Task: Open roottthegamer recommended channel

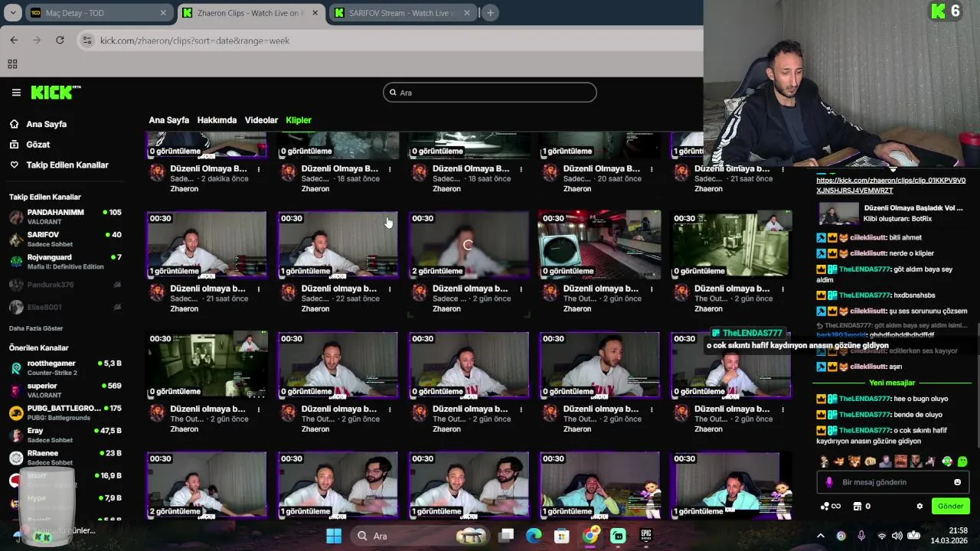Action: (65, 368)
